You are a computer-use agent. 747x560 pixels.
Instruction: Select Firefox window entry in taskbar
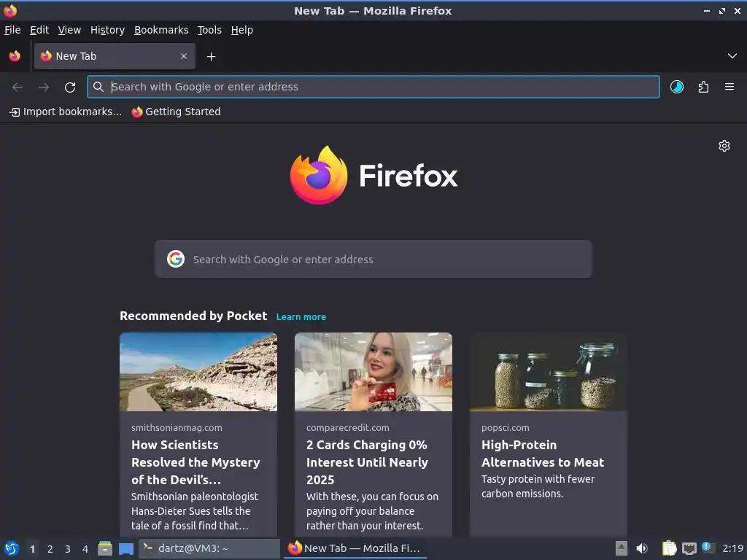355,548
